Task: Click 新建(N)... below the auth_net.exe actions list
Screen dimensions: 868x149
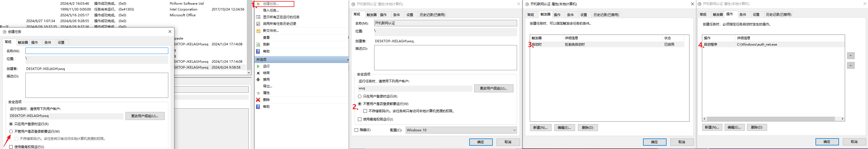Action: (x=712, y=127)
